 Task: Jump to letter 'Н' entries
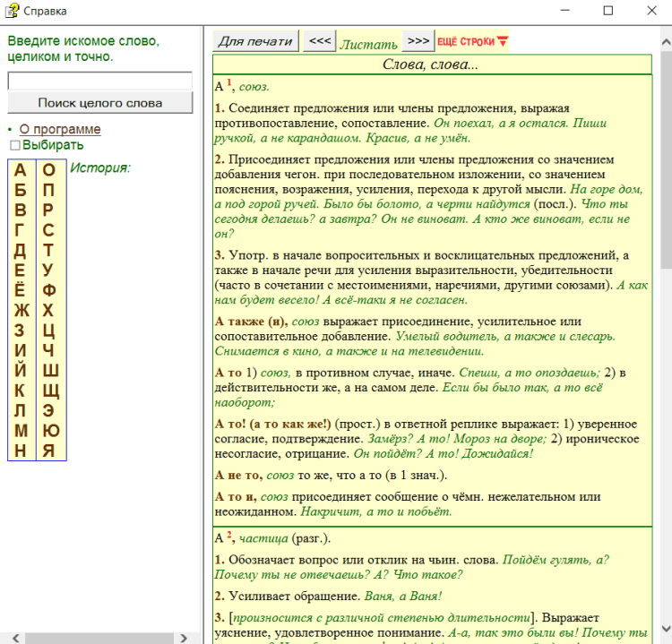[21, 451]
